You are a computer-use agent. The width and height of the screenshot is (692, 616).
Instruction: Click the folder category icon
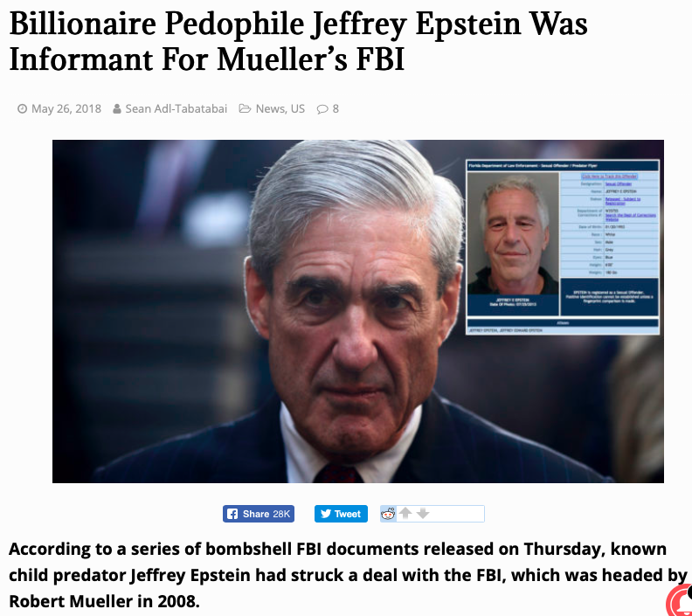point(245,108)
